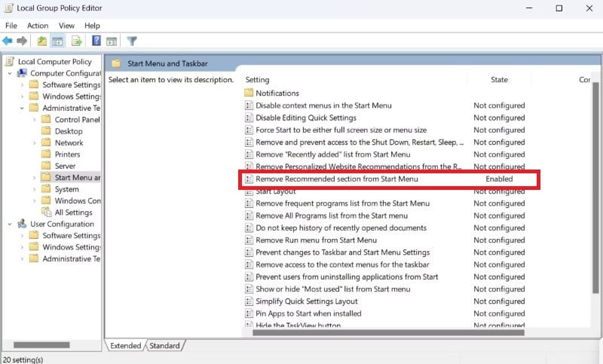Expand the Start Menu and Taskbar node
The width and height of the screenshot is (603, 364).
34,178
